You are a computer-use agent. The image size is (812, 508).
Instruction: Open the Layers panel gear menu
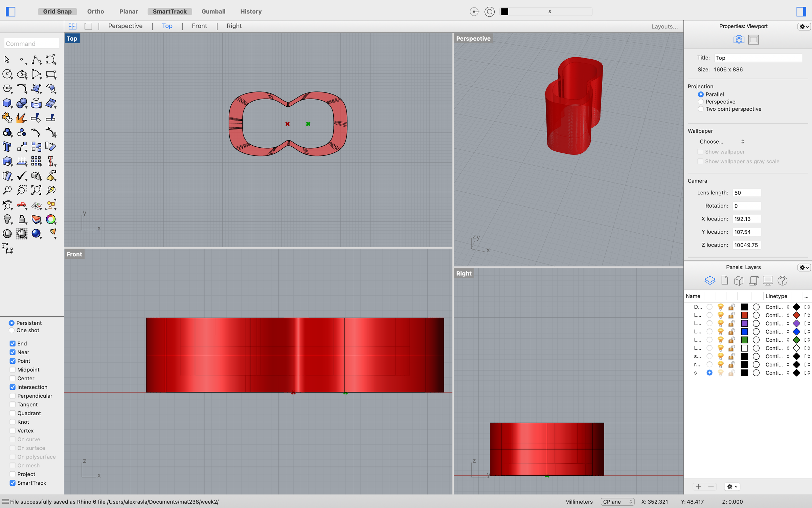[804, 267]
